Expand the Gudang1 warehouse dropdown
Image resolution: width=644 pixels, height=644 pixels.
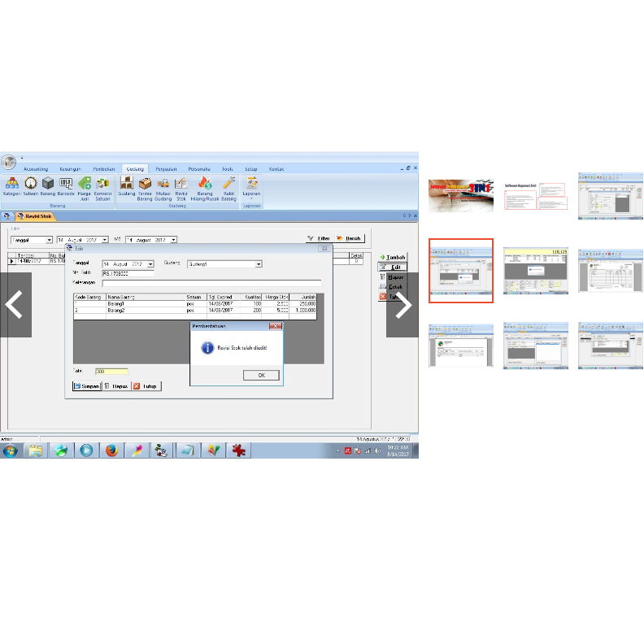(x=259, y=264)
